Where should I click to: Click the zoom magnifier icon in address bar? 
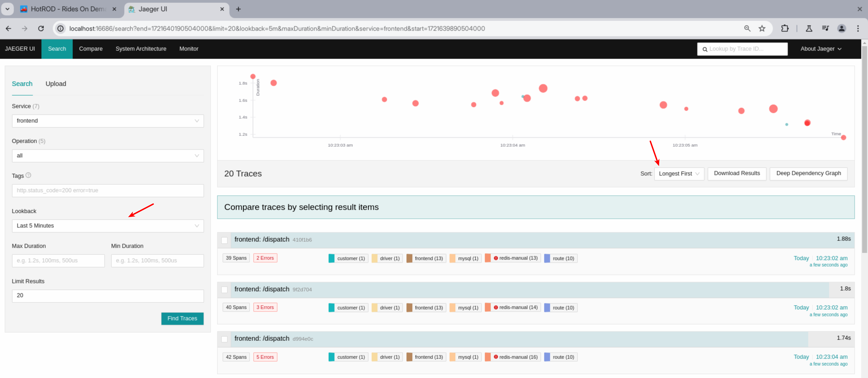pyautogui.click(x=747, y=29)
